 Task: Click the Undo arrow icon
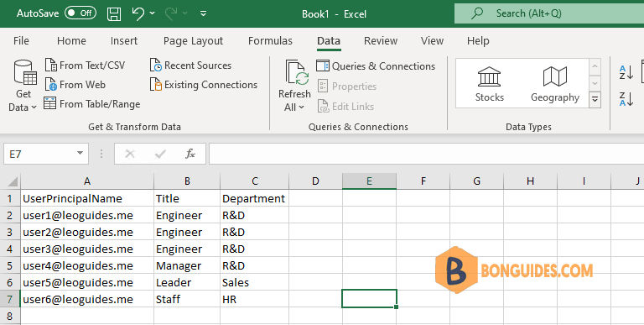138,13
